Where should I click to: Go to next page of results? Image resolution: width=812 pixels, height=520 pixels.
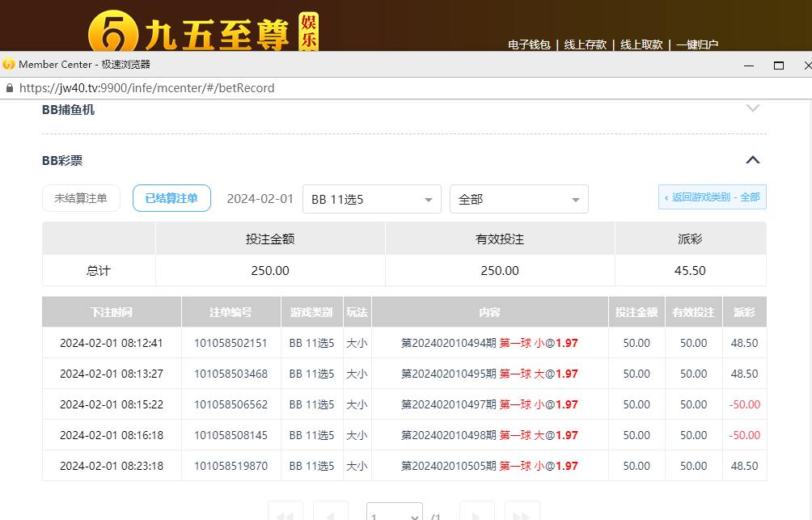[x=476, y=514]
